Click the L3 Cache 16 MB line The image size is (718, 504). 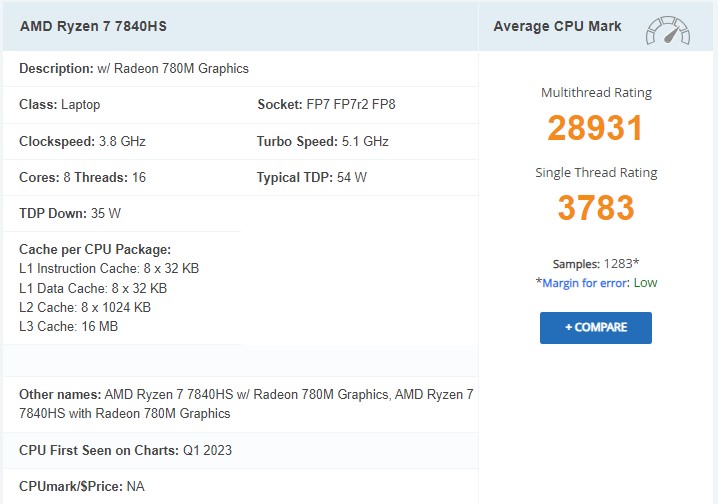[65, 326]
